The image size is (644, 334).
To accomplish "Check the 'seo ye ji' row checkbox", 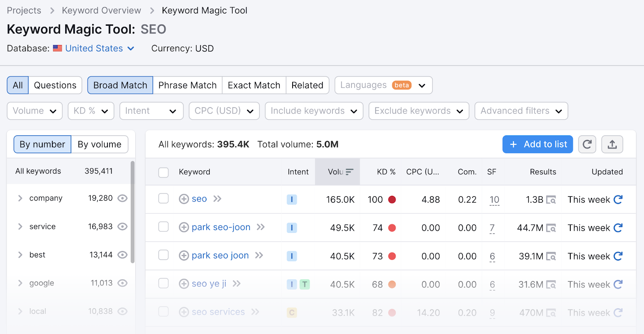I will coord(163,283).
